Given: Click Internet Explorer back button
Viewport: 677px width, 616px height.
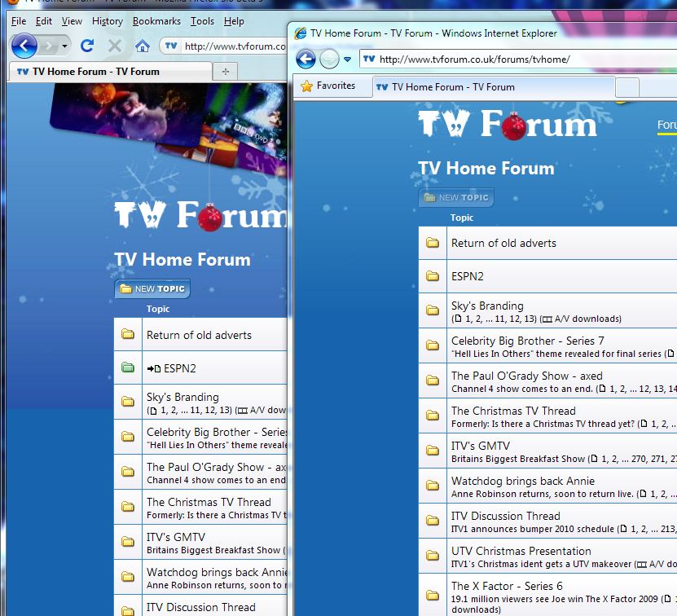Looking at the screenshot, I should coord(306,59).
